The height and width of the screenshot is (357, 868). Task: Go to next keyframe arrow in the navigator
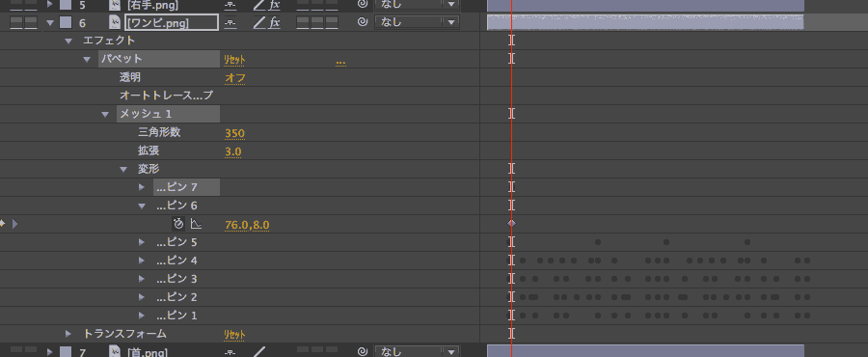point(14,224)
